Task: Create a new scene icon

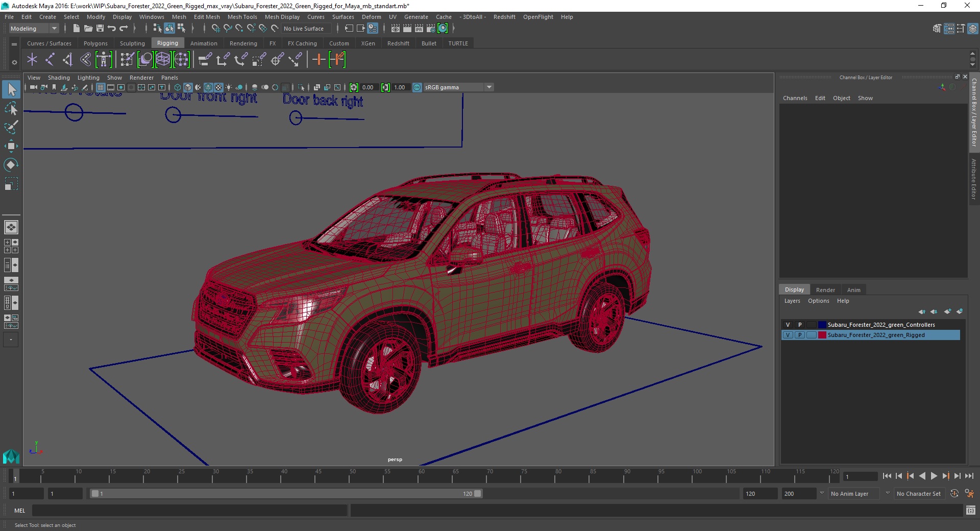Action: click(76, 29)
